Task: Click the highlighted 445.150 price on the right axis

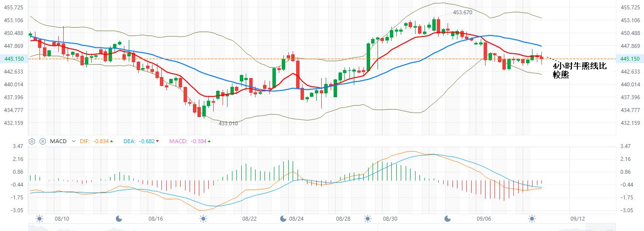Action: tap(630, 59)
